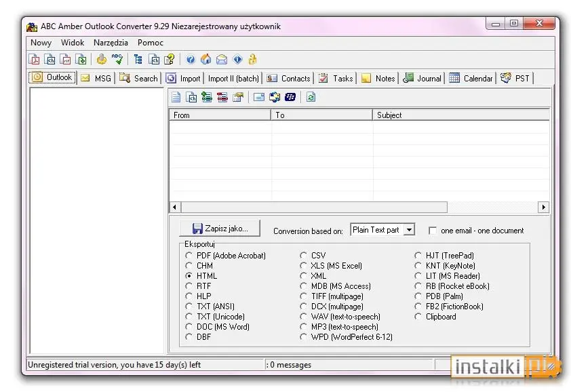The image size is (571, 392).
Task: Click the green refresh document icon
Action: 311,97
